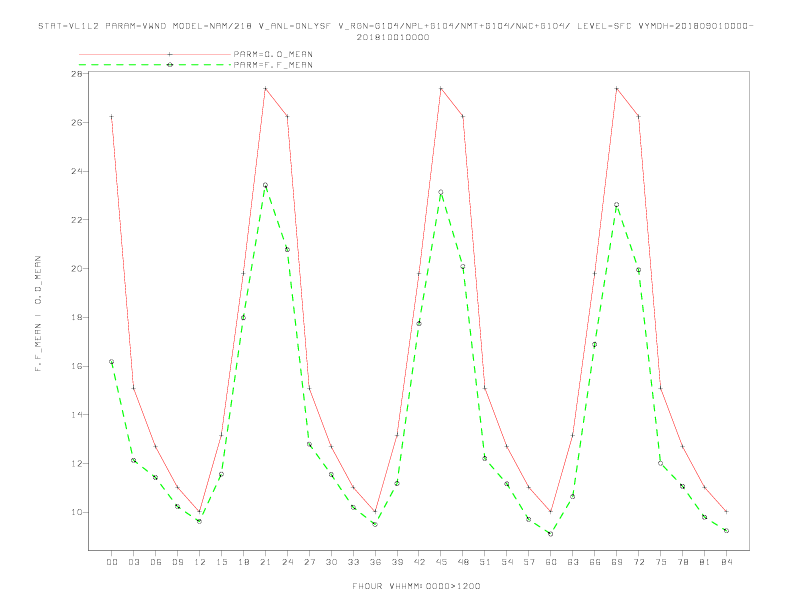Screen dimensions: 792x612
Task: Click the x-axis tick label 27
Action: [309, 562]
